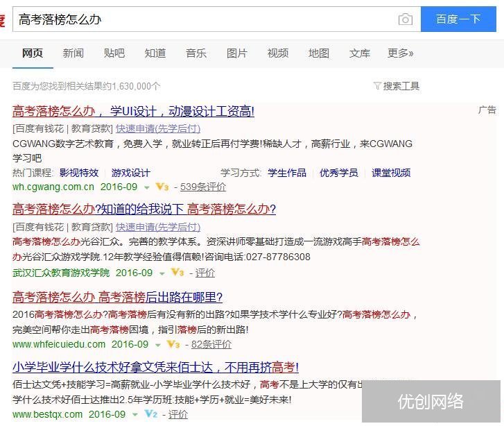Open result 高考落榜怎么办，学UI设计，动漫设计工资高!
The image size is (504, 426).
133,111
